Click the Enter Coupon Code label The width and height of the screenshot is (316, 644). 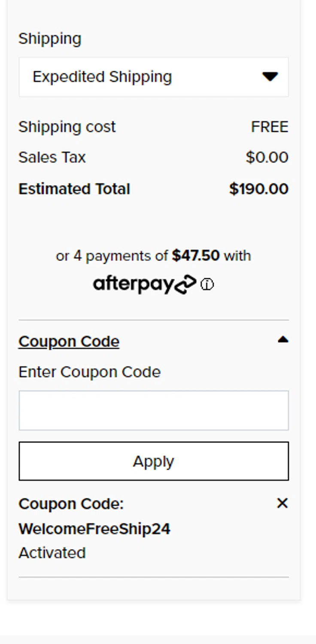click(x=89, y=372)
